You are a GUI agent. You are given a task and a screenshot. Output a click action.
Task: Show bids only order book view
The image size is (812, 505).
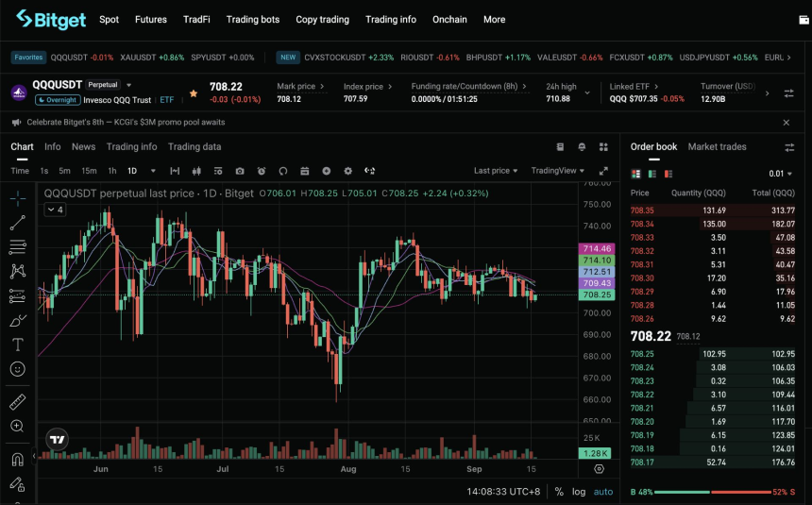(652, 174)
